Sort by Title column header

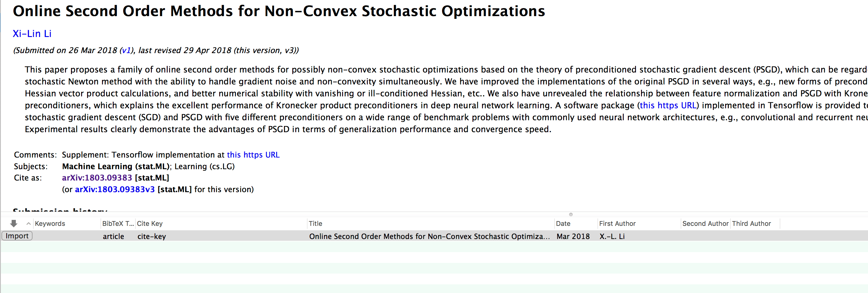point(315,223)
